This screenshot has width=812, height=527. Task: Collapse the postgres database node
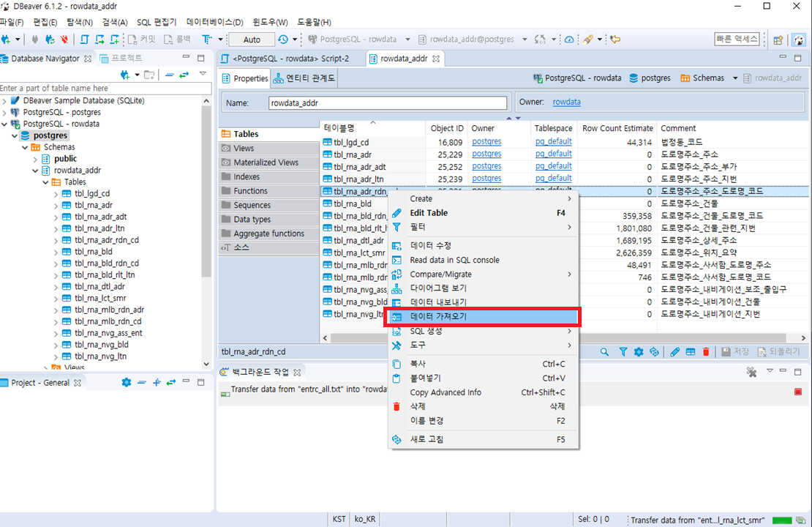(15, 135)
